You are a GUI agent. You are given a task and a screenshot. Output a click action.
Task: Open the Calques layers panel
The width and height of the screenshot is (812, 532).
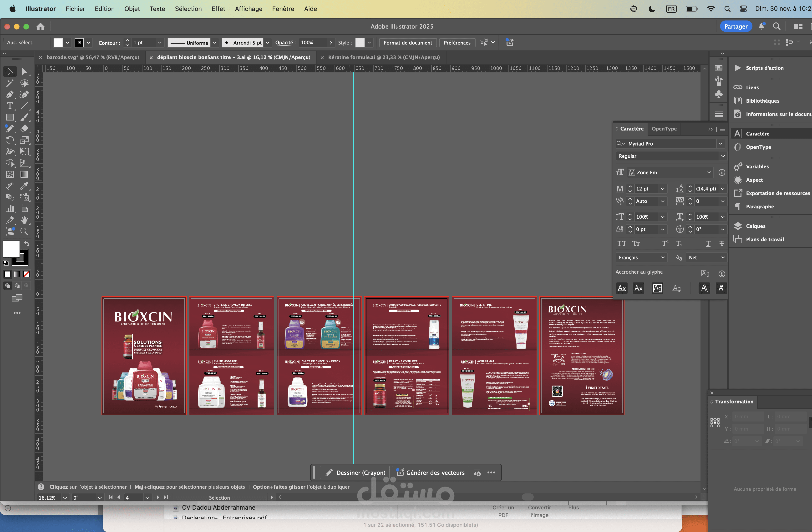click(755, 226)
